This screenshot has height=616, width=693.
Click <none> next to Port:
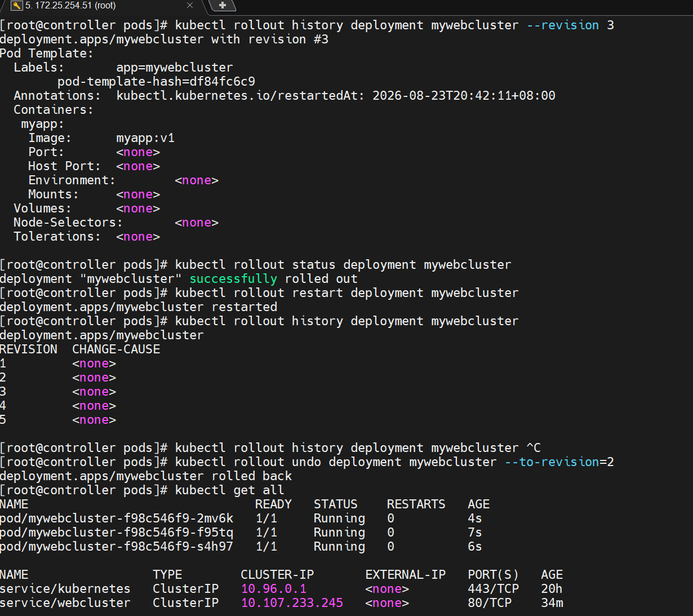click(x=138, y=152)
